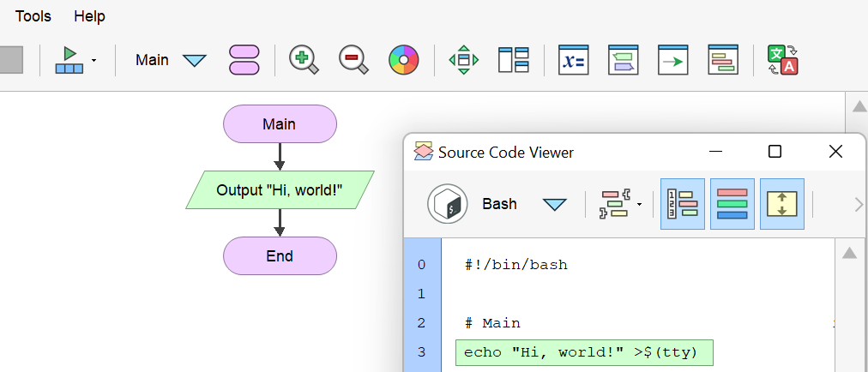Screen dimensions: 868x372
Task: Toggle the code viewer expand setting
Action: (782, 204)
